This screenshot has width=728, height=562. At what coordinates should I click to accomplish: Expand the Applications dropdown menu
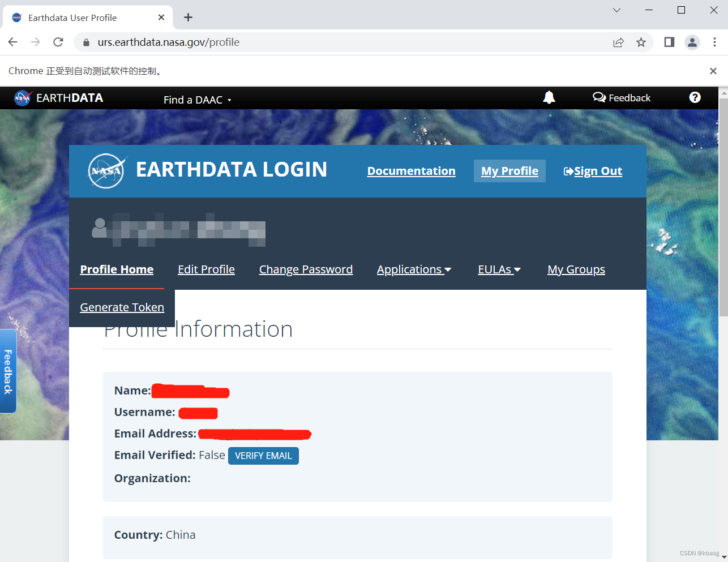[414, 269]
